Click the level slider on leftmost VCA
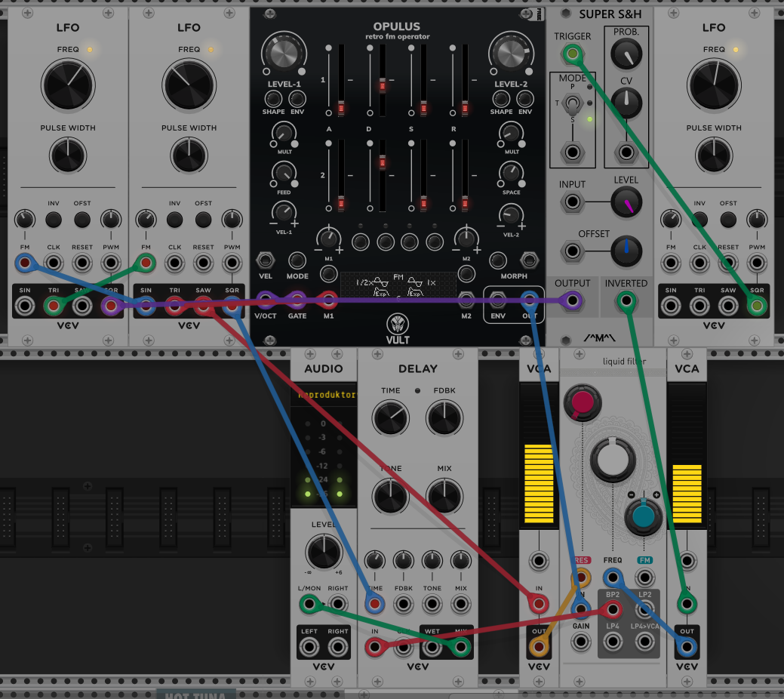784x699 pixels. 539,455
